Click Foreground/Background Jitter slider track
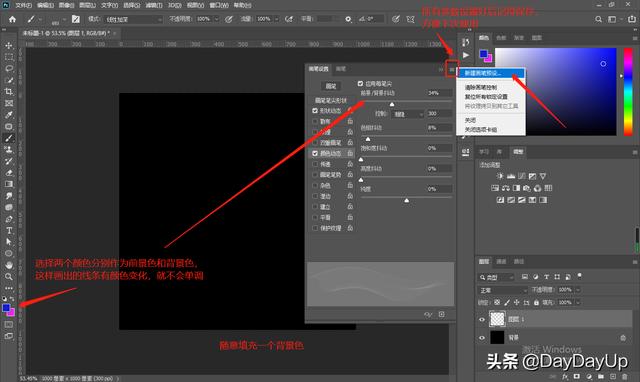Screen dimensions: 640x382 coord(406,101)
